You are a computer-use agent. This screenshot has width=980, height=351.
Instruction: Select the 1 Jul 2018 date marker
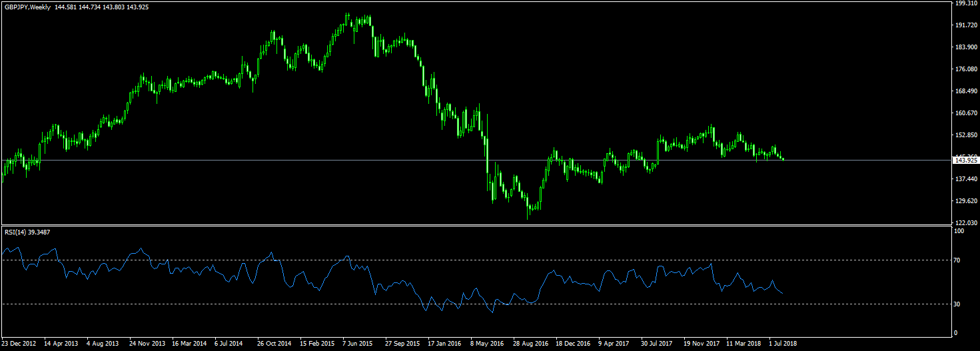pyautogui.click(x=783, y=344)
